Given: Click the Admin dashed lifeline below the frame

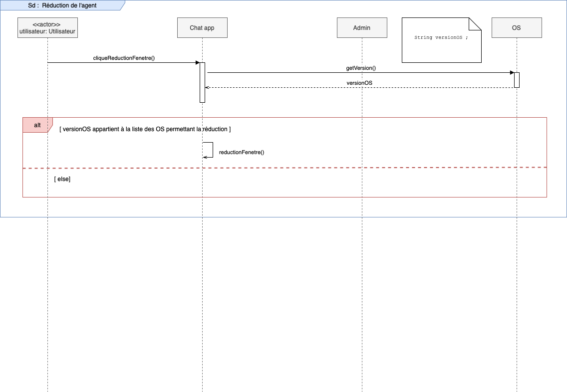Looking at the screenshot, I should click(x=362, y=299).
